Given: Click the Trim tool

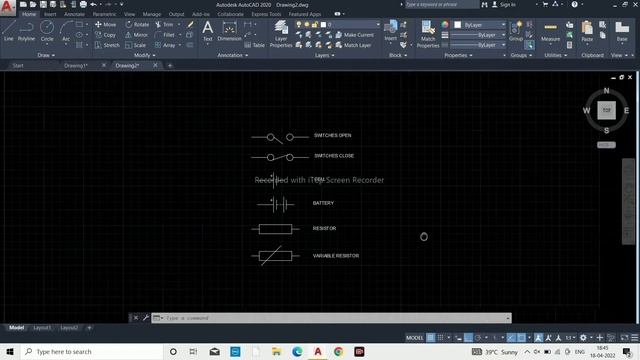Looking at the screenshot, I should tap(164, 24).
